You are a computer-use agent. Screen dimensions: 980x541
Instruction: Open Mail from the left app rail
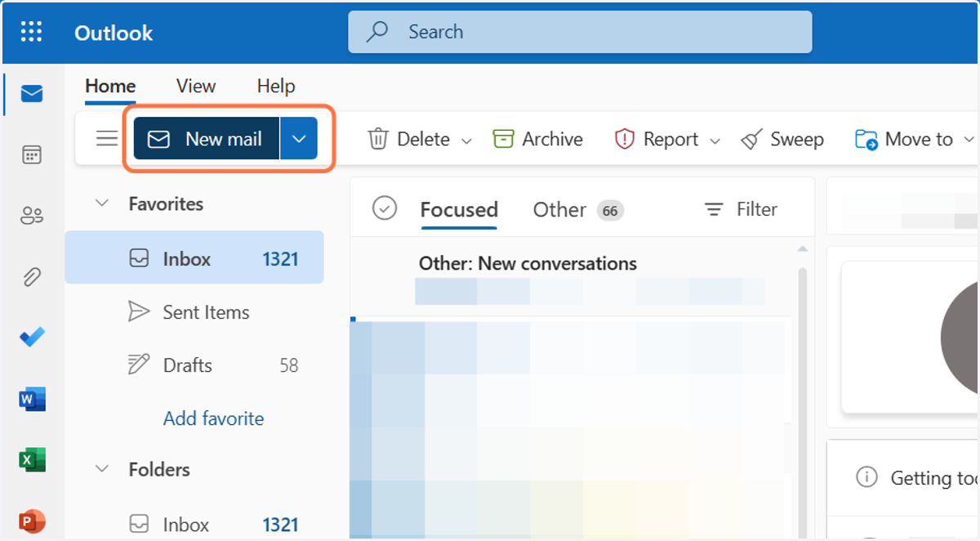pyautogui.click(x=32, y=94)
